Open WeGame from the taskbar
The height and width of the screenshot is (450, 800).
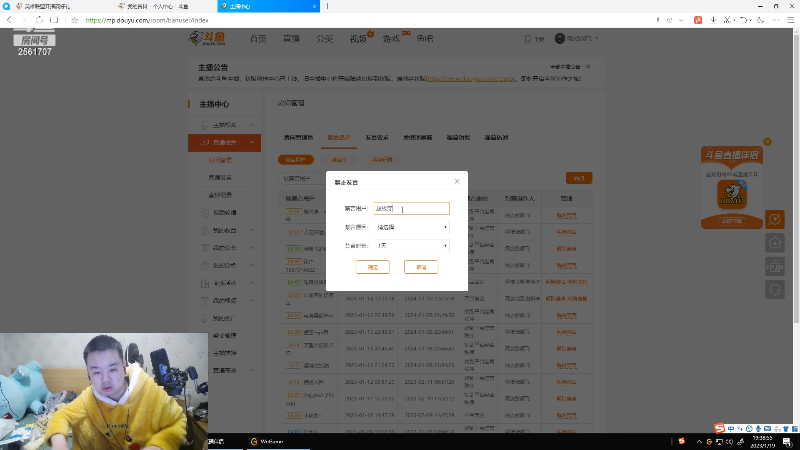[267, 441]
